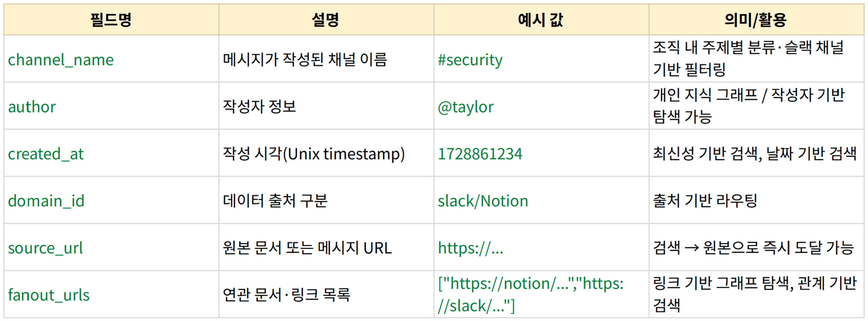Select the 메시지가 작성된 채널 이름 description
This screenshot has width=868, height=321.
pyautogui.click(x=305, y=60)
